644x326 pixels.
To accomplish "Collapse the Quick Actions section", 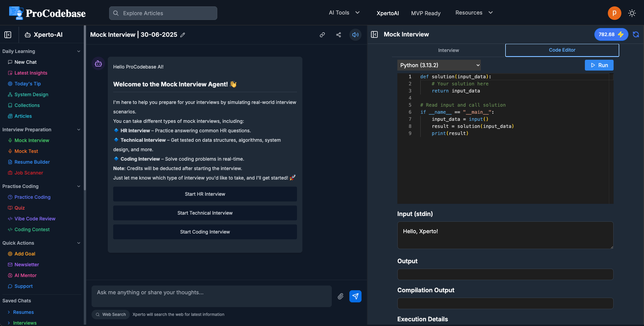I will point(79,243).
